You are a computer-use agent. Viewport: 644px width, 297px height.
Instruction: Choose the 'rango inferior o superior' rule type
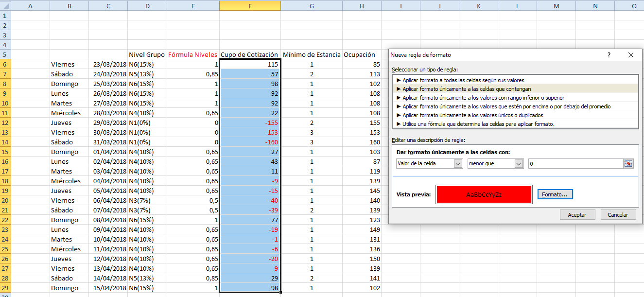483,98
